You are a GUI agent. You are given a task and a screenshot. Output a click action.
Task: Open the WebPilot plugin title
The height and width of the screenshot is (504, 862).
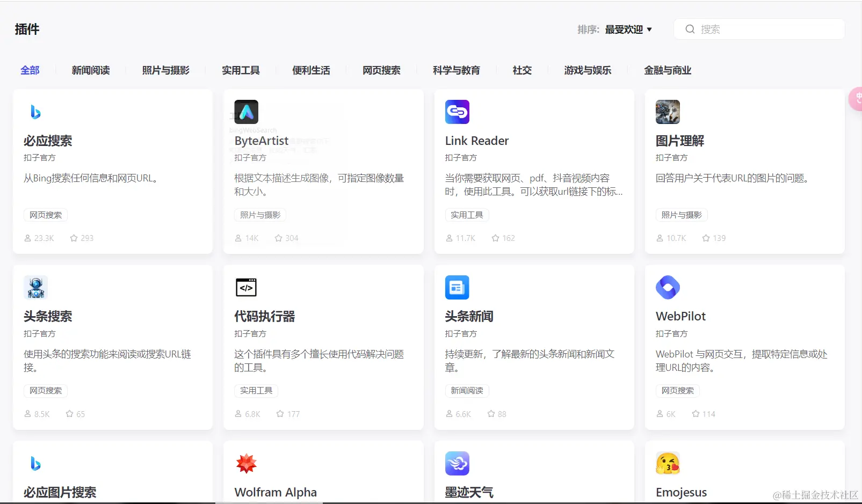click(681, 316)
